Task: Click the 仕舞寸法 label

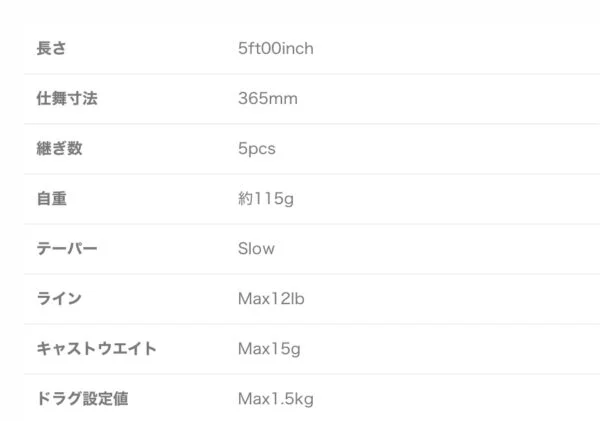Action: click(67, 98)
